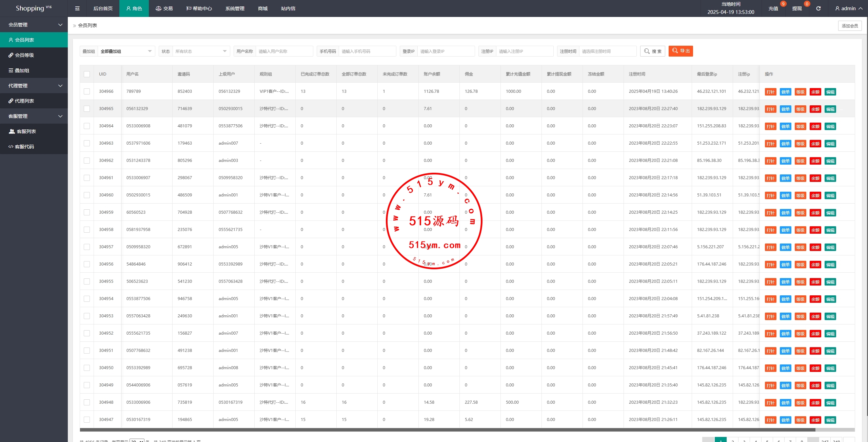Open the 叠加组 dropdown showing 全部叠加组

click(x=126, y=51)
